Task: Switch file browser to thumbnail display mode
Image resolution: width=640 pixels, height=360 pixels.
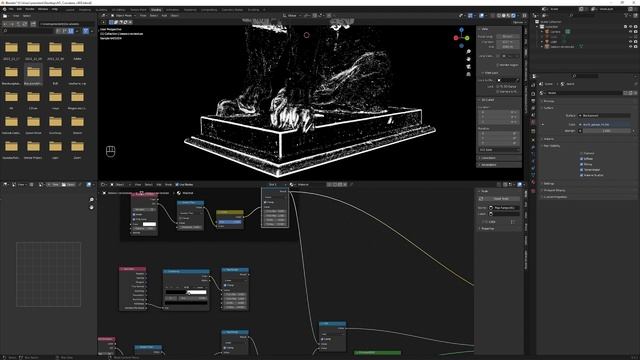Action: [x=71, y=31]
